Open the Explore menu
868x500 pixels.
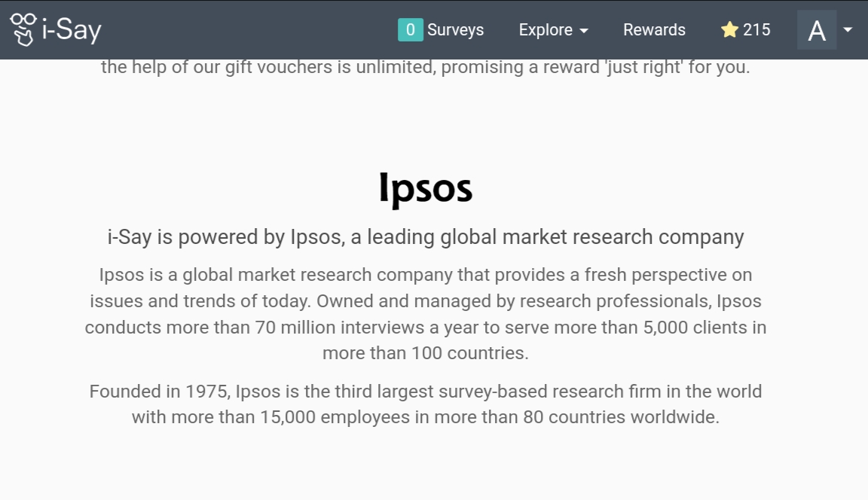[x=546, y=30]
